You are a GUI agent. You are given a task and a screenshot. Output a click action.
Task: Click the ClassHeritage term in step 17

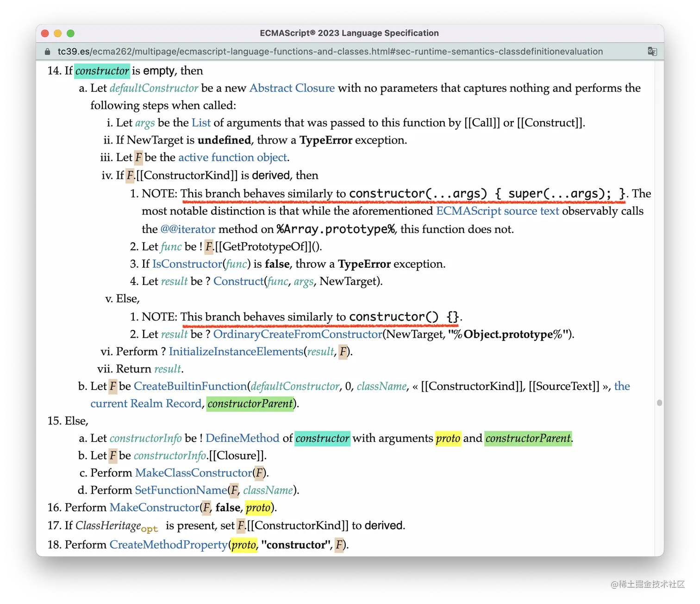(108, 526)
